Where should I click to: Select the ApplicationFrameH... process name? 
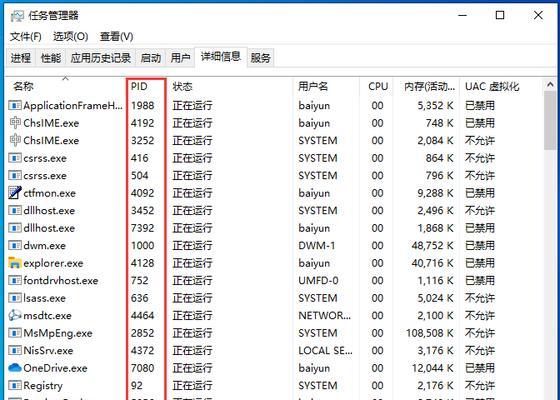(73, 105)
